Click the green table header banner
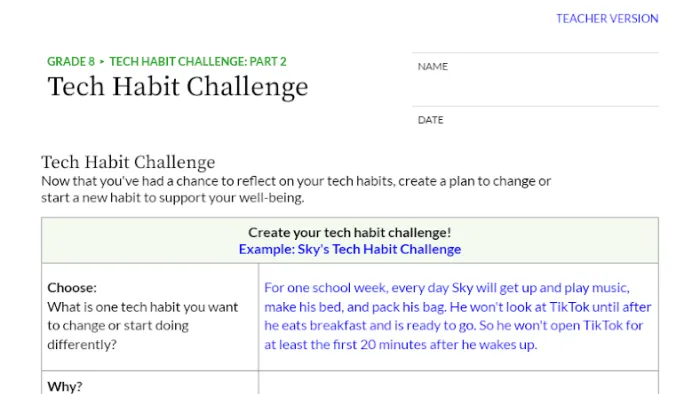This screenshot has height=394, width=700. (350, 240)
